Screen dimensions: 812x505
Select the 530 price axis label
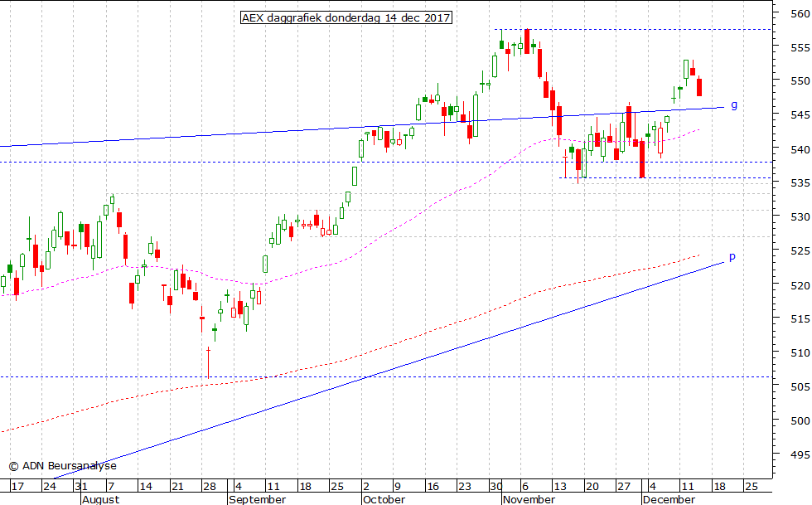point(800,216)
